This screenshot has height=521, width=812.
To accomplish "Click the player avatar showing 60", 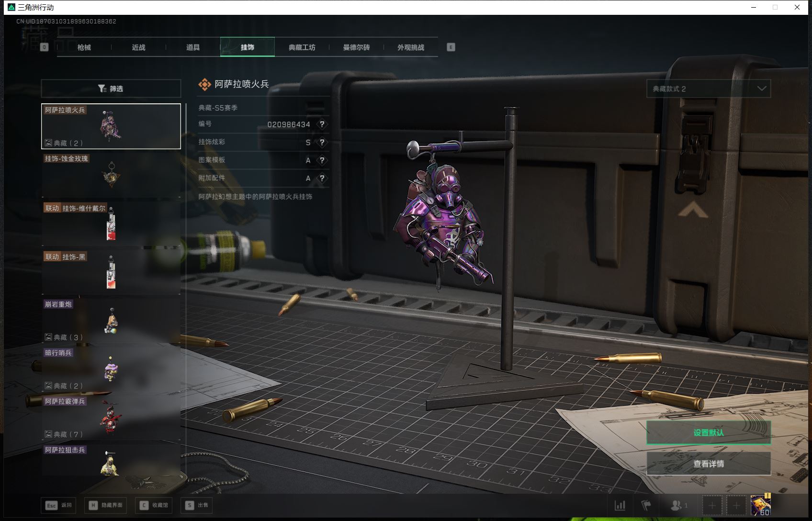I will pos(760,505).
